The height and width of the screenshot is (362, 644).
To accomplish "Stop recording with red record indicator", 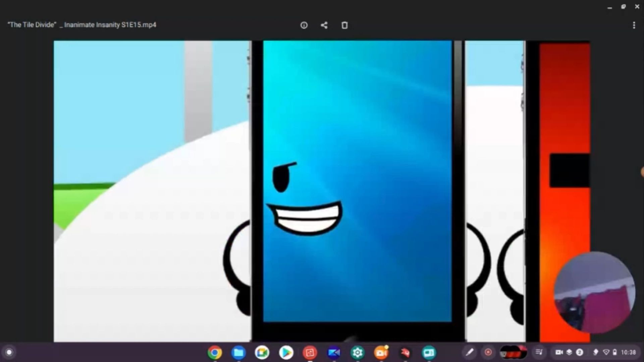I will tap(488, 352).
